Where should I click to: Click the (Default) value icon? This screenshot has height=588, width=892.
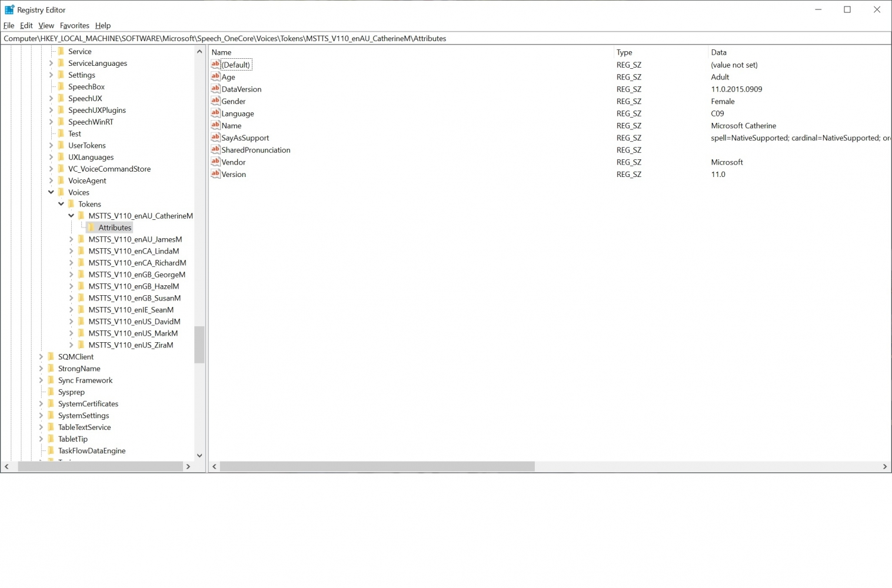coord(215,64)
